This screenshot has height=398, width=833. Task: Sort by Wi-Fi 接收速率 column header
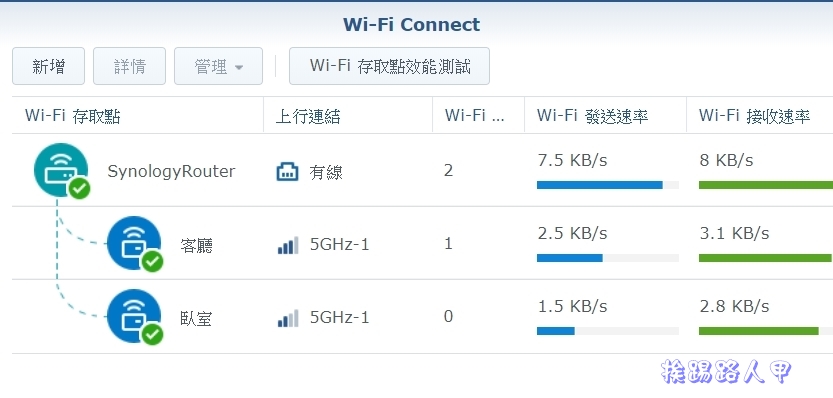(x=760, y=115)
